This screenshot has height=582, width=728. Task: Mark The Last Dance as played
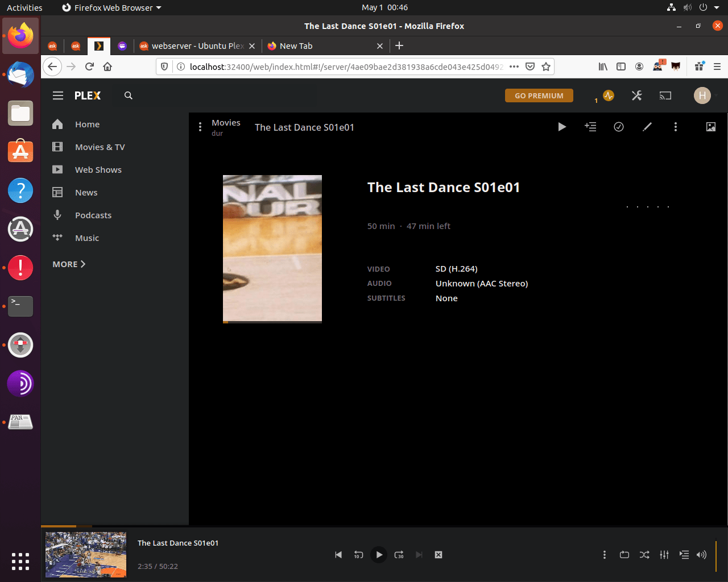coord(619,127)
